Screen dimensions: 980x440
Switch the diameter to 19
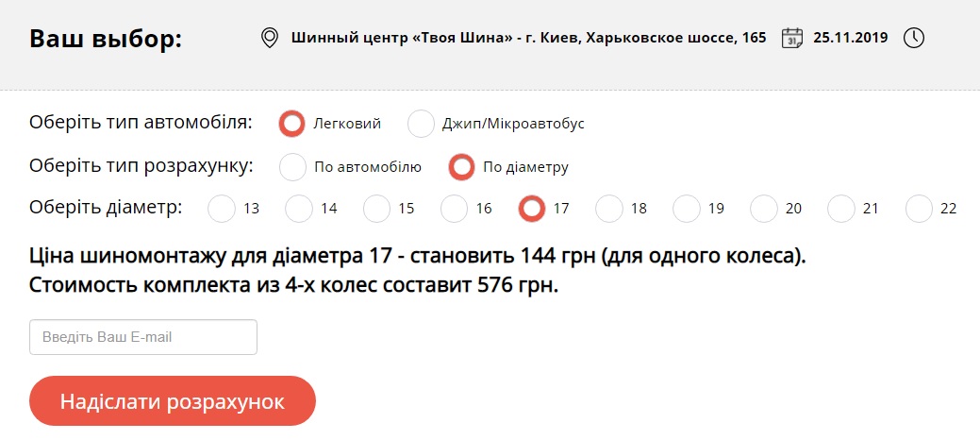(687, 209)
